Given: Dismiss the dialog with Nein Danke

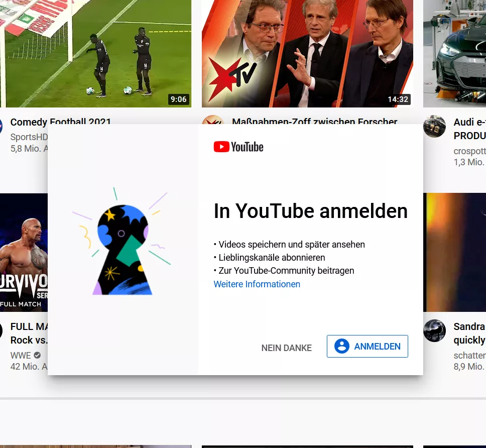Looking at the screenshot, I should (286, 348).
